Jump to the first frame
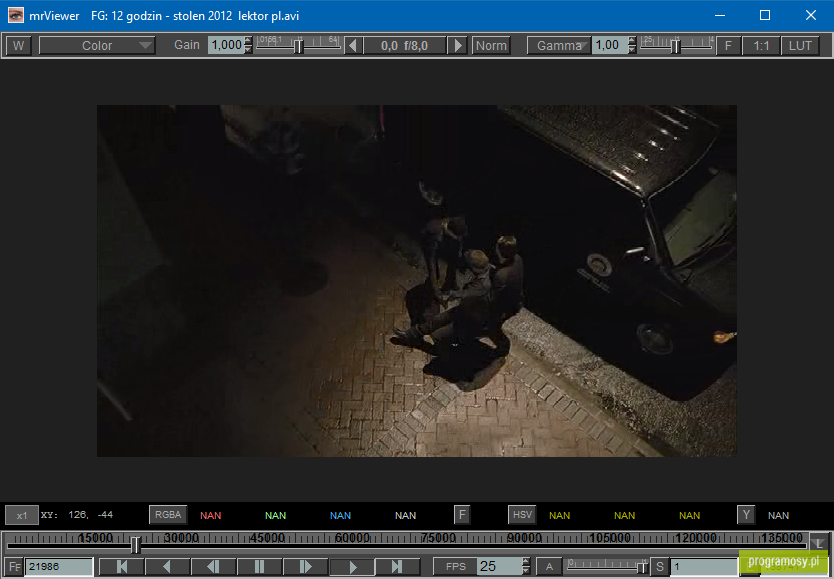Image resolution: width=834 pixels, height=579 pixels. coord(122,567)
